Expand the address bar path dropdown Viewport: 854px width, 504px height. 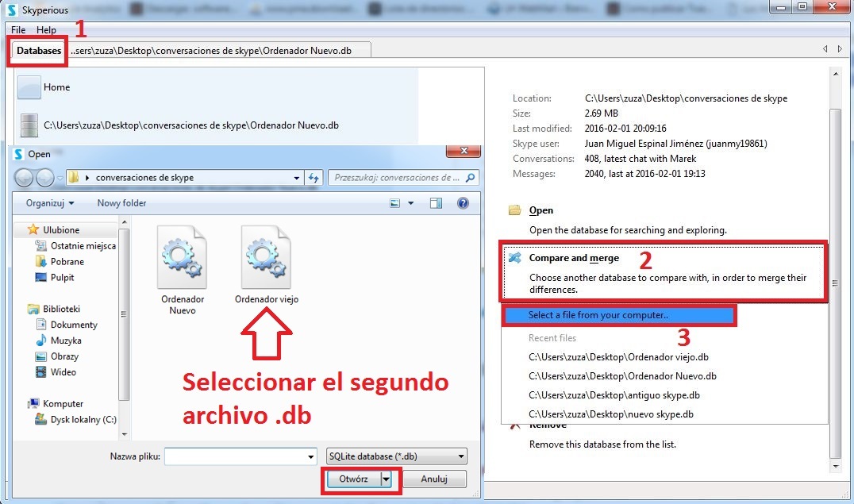pyautogui.click(x=296, y=178)
